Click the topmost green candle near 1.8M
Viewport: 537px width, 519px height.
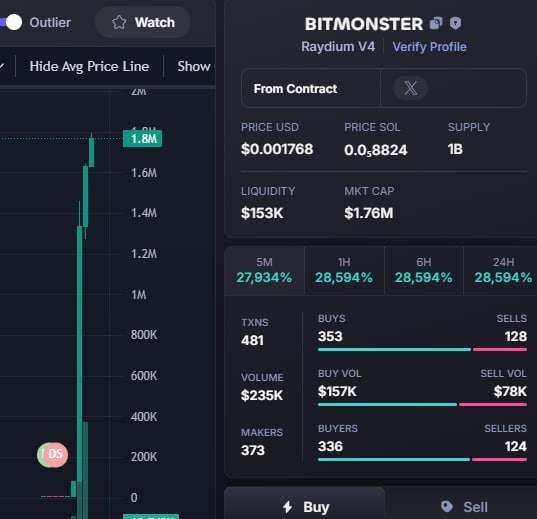91,152
